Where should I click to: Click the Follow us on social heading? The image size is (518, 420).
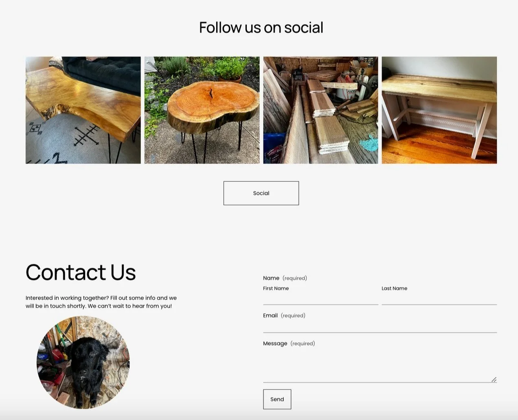click(x=261, y=28)
